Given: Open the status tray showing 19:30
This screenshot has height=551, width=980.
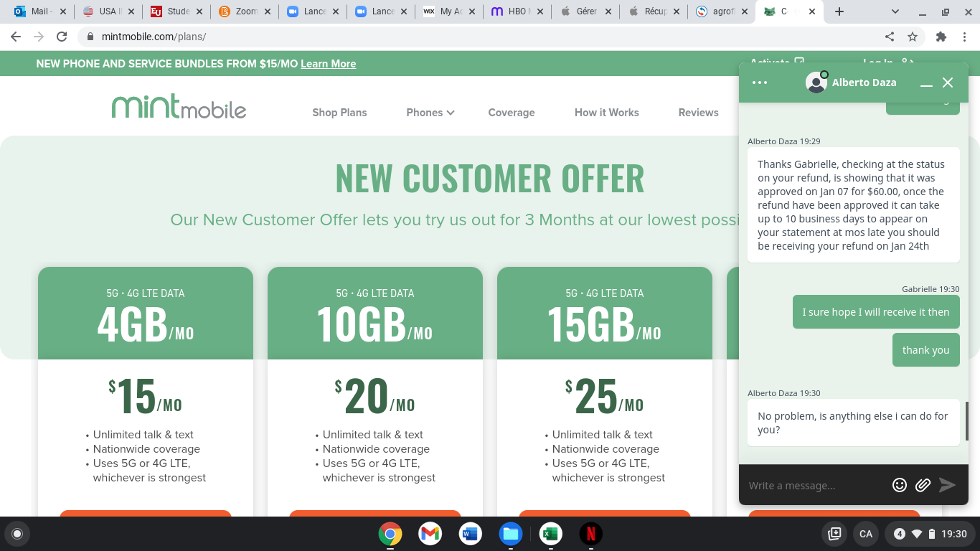Looking at the screenshot, I should coord(930,534).
